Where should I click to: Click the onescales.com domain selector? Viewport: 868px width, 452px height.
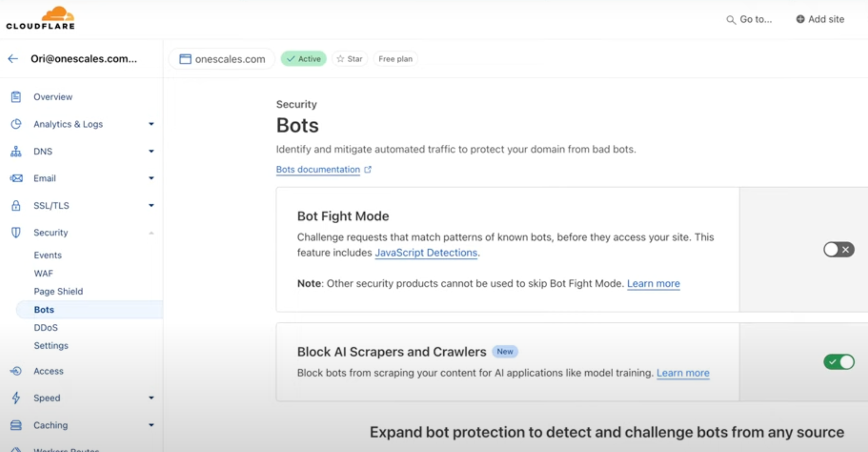click(x=222, y=59)
